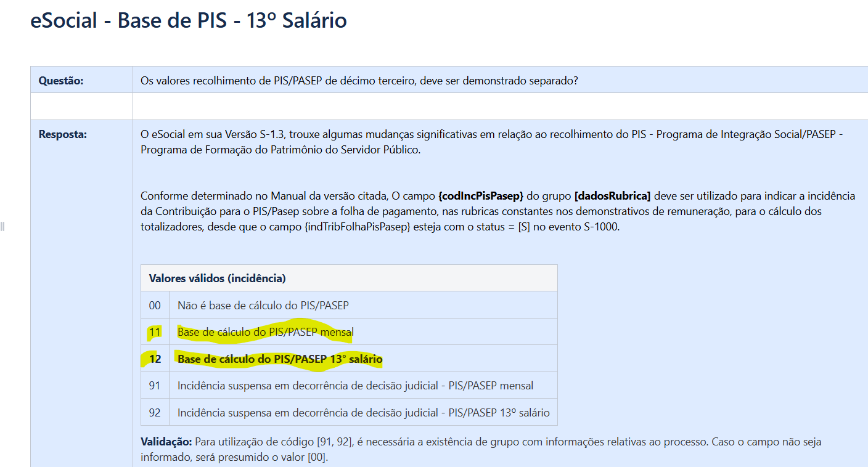The image size is (868, 467).
Task: Click the paragraph starting "O eSocial em sua Versão S-1.3"
Action: pyautogui.click(x=491, y=142)
